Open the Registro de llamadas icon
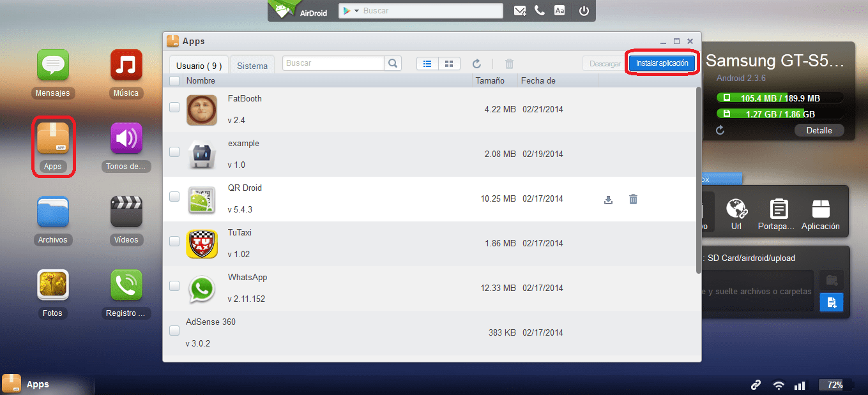Viewport: 868px width, 395px height. click(x=126, y=285)
